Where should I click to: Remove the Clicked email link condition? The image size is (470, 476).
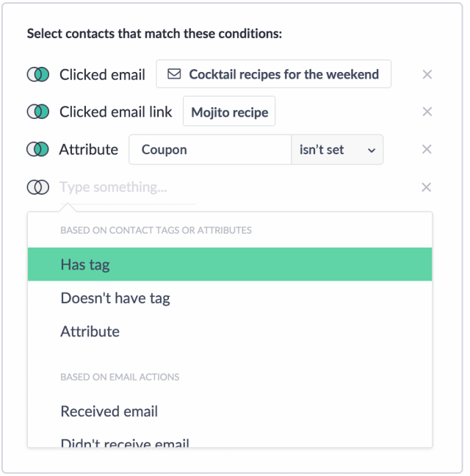(x=427, y=112)
